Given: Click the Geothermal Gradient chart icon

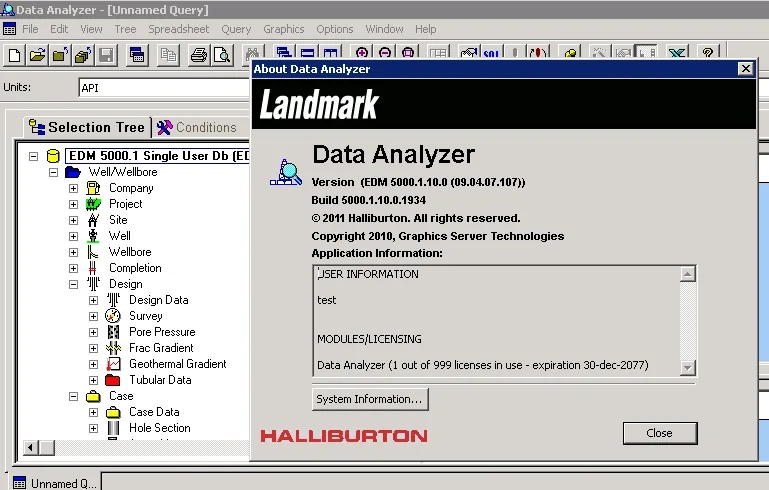Looking at the screenshot, I should 113,364.
